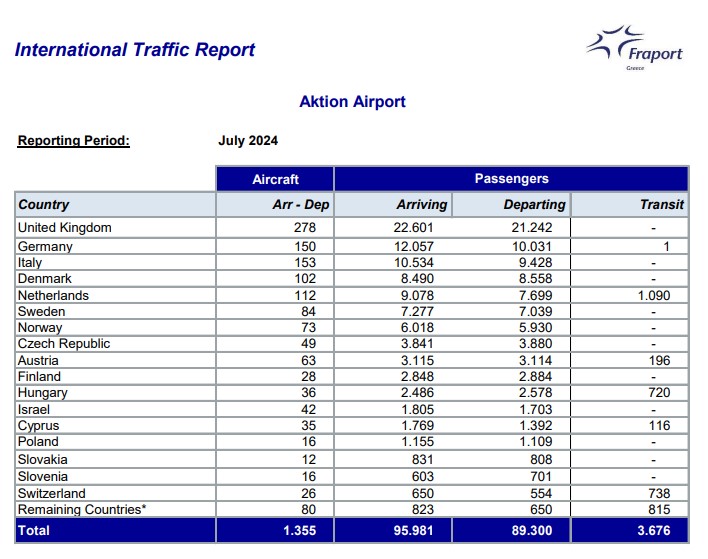
Task: Click Finland departing value 2.884
Action: pos(535,377)
